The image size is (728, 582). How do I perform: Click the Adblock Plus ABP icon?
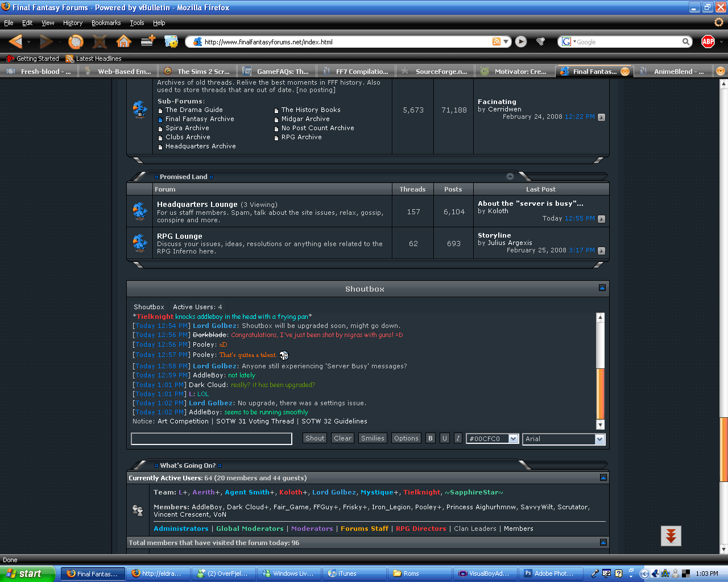point(708,41)
